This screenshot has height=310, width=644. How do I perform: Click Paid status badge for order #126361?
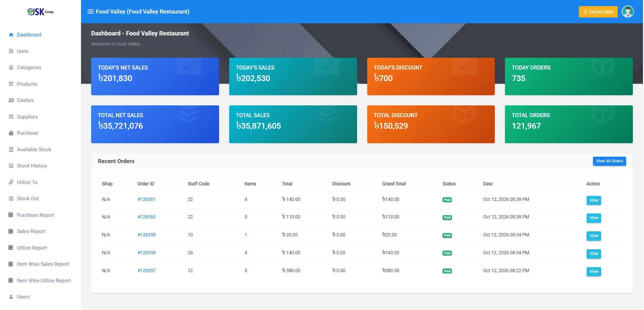click(447, 200)
